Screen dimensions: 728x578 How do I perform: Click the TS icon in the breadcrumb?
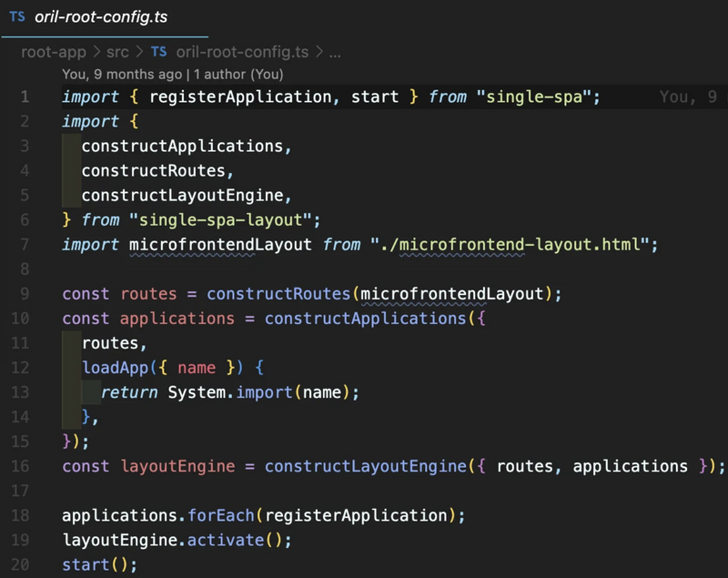point(158,52)
